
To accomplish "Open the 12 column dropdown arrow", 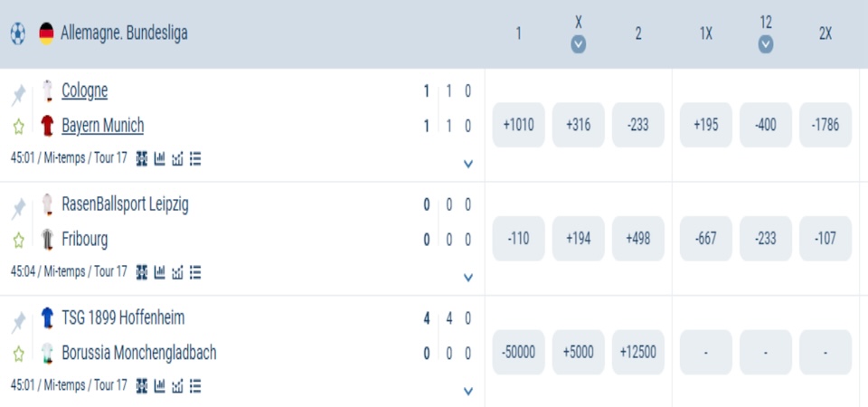I will pos(766,44).
